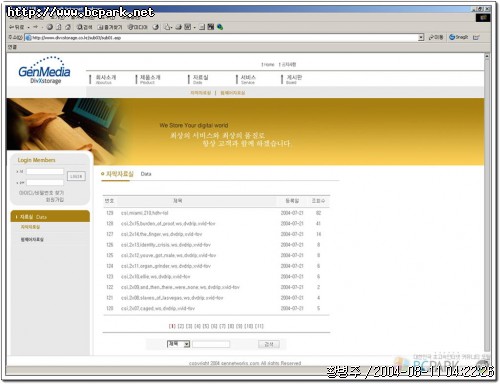The image size is (500, 384).
Task: Click the 이동 (Go) button
Action: pyautogui.click(x=436, y=37)
